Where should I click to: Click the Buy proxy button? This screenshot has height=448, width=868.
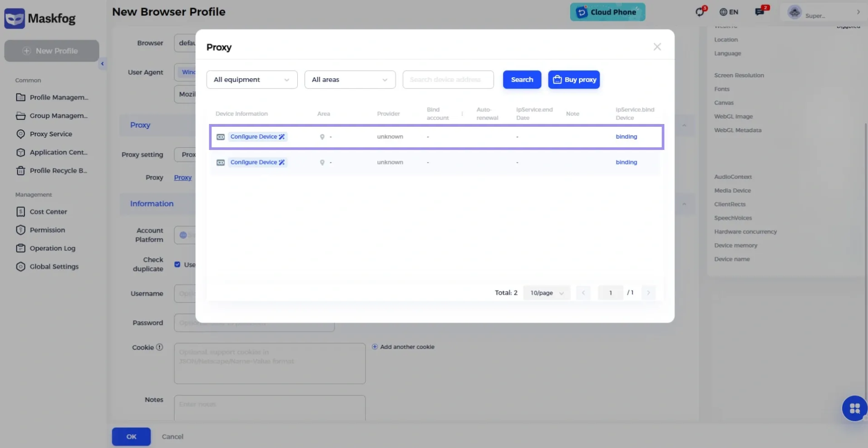point(574,80)
